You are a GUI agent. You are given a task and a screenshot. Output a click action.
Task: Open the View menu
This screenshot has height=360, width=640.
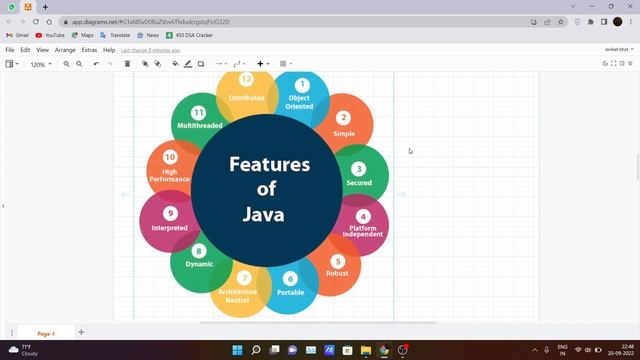[42, 50]
